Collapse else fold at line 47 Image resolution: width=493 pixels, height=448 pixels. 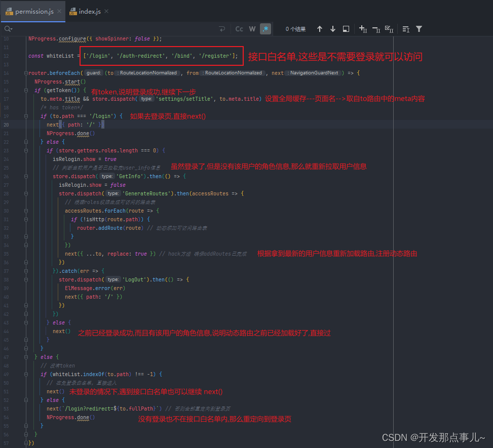(x=26, y=357)
